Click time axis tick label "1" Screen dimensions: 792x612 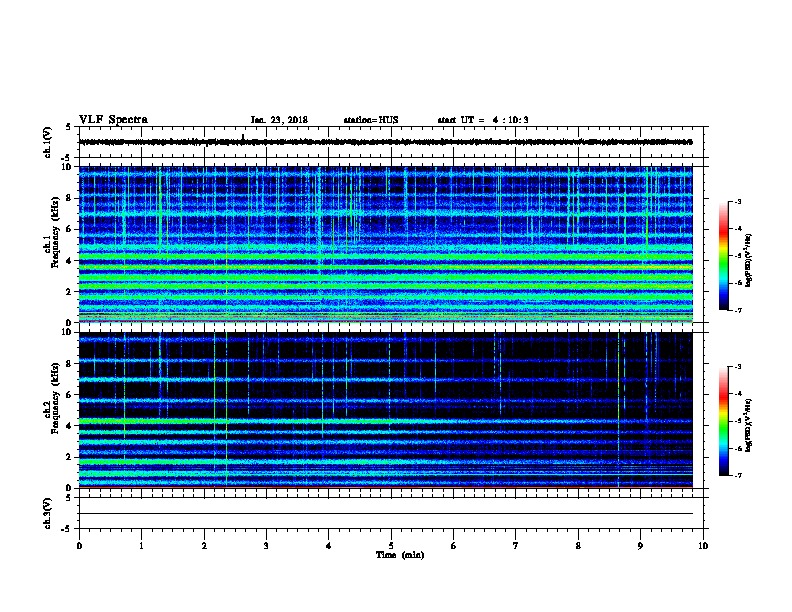[142, 545]
